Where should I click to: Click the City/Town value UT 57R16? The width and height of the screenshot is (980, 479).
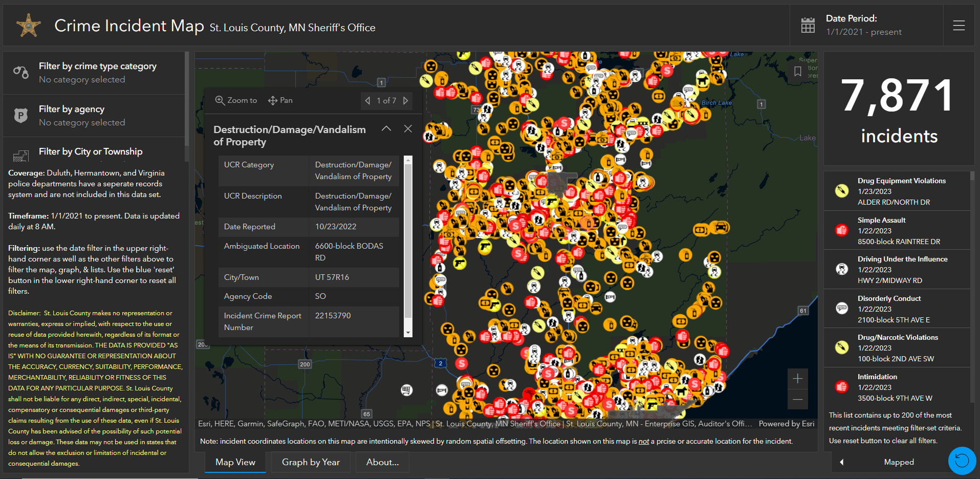click(x=332, y=277)
